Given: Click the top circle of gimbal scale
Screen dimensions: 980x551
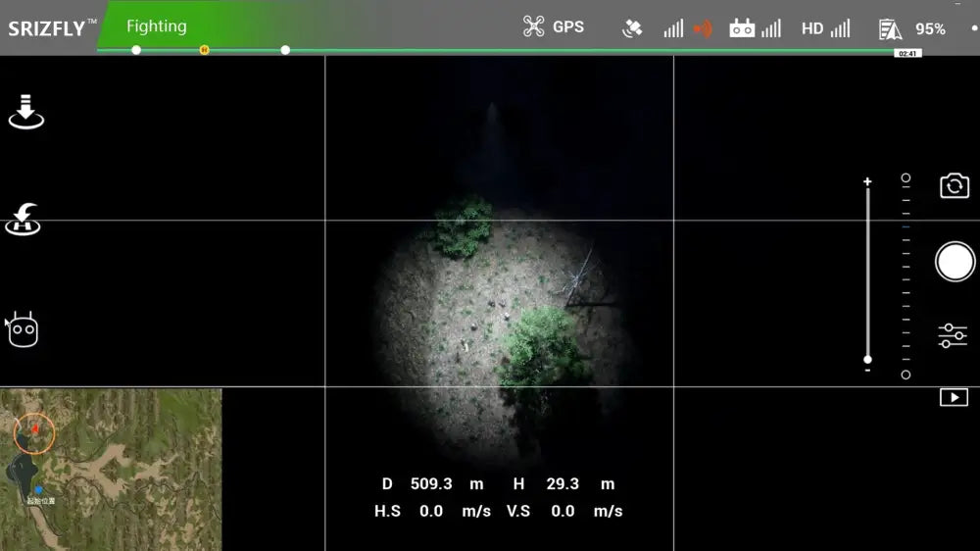Looking at the screenshot, I should pos(906,178).
